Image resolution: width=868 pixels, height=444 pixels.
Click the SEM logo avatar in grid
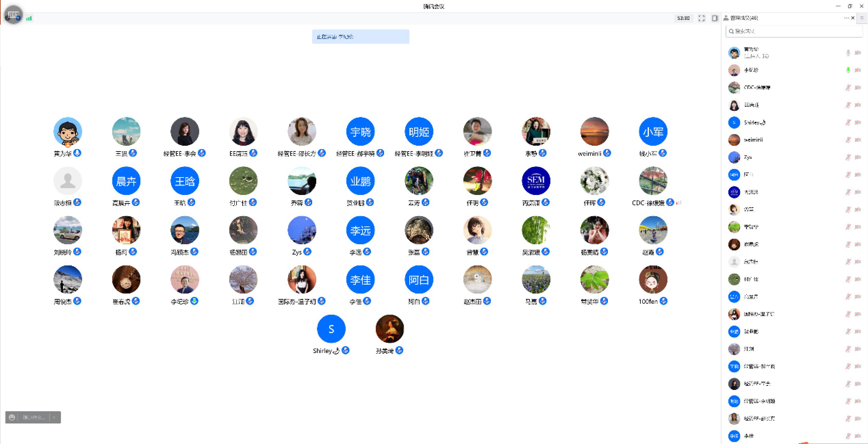click(536, 181)
